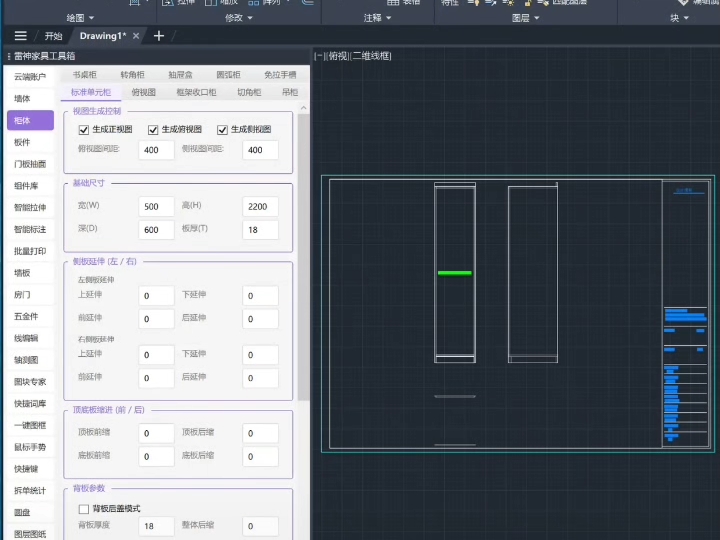Open the 俯视 view controls menu
The image size is (720, 540).
[x=338, y=56]
